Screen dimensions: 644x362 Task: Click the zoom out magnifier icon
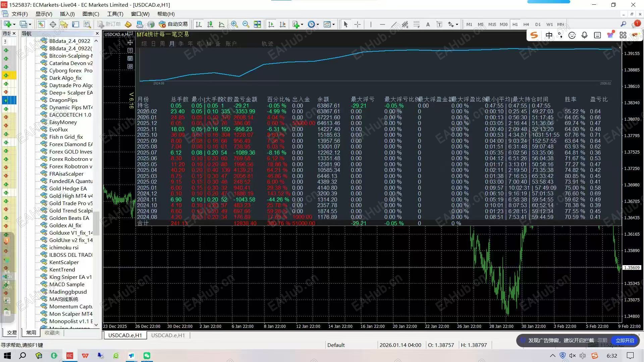[246, 24]
